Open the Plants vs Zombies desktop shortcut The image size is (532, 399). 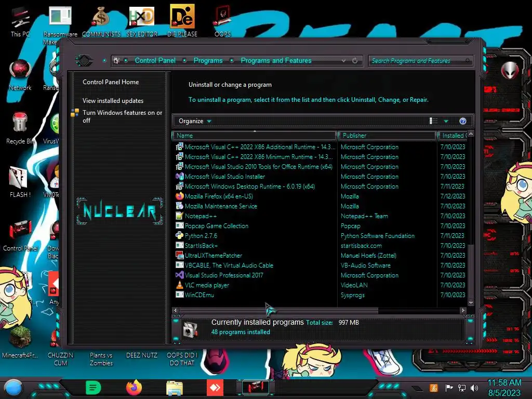coord(101,358)
